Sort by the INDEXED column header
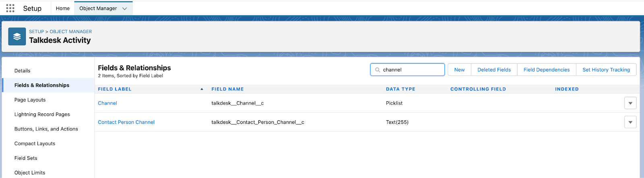Image resolution: width=644 pixels, height=178 pixels. point(567,89)
